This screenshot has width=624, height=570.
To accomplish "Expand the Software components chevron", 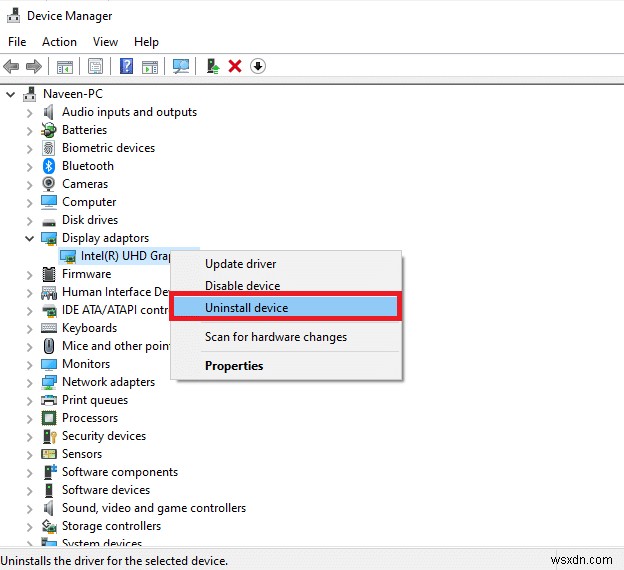I will click(x=29, y=473).
